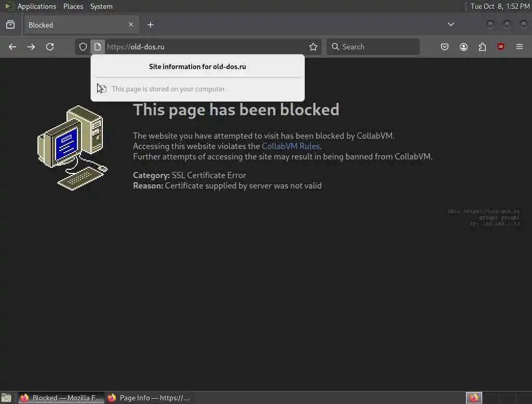Click the show desktop icon in taskbar

click(x=6, y=398)
